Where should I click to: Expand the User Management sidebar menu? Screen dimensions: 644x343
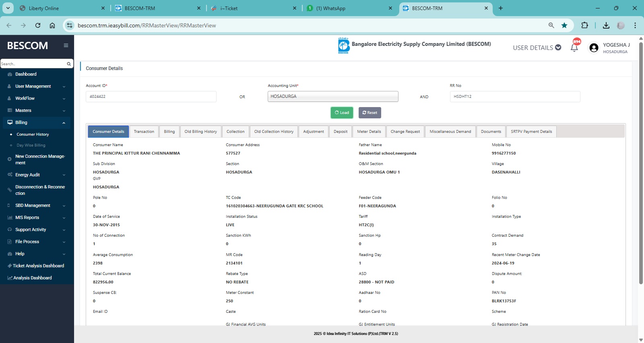click(x=37, y=86)
